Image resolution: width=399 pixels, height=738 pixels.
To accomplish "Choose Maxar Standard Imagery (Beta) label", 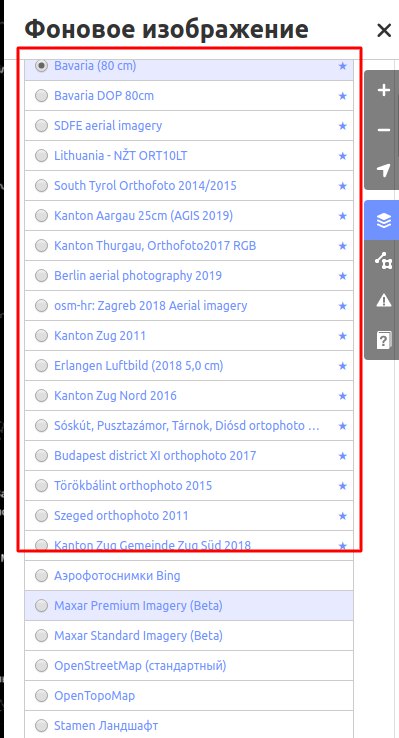I will coord(138,636).
